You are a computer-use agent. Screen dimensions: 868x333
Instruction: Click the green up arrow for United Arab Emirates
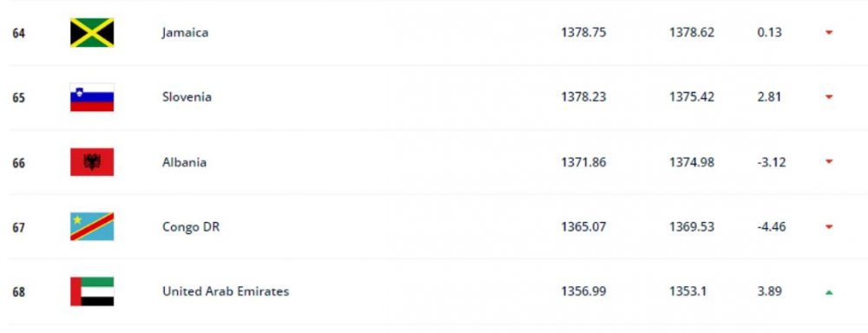829,292
